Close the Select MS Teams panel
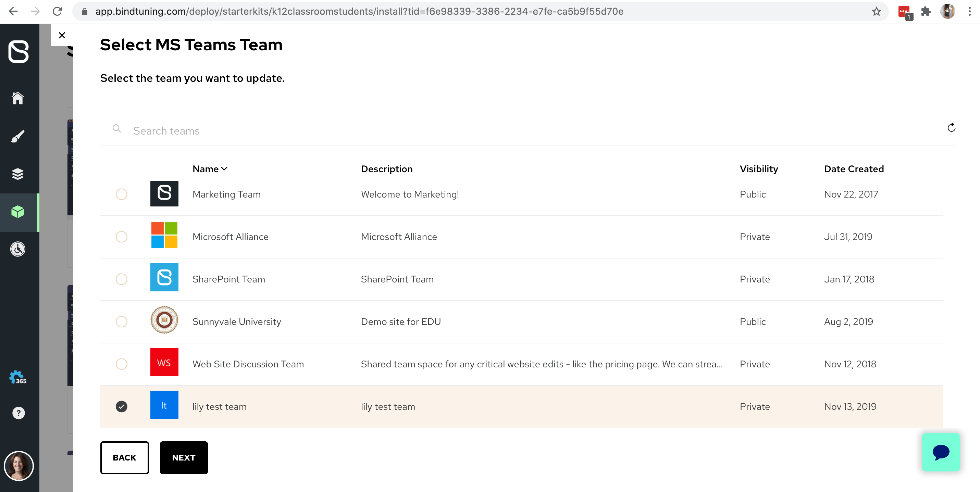This screenshot has height=492, width=980. [62, 35]
